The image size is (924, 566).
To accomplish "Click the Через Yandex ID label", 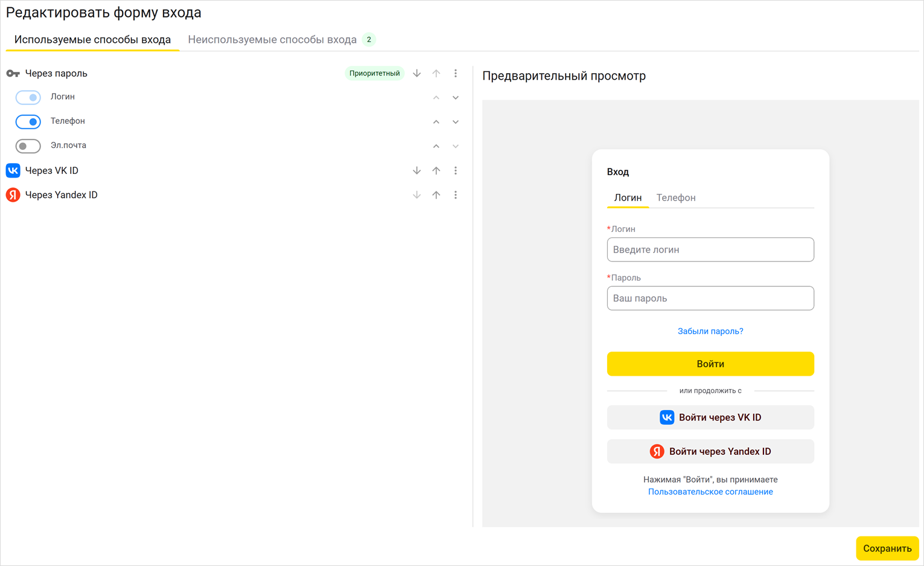I will click(x=61, y=195).
